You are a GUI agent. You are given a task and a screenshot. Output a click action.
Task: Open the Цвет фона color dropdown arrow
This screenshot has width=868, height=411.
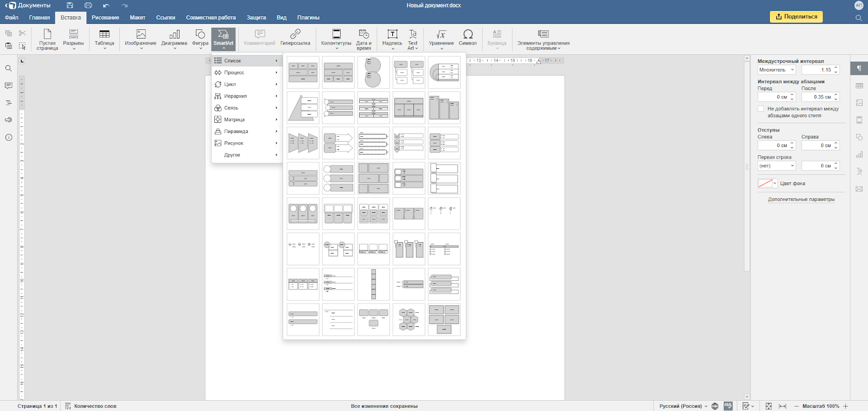(775, 184)
